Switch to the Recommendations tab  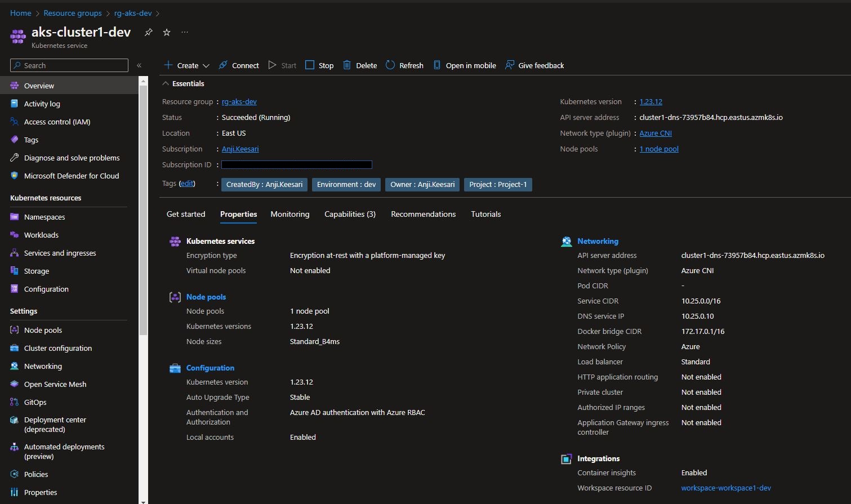click(x=424, y=214)
